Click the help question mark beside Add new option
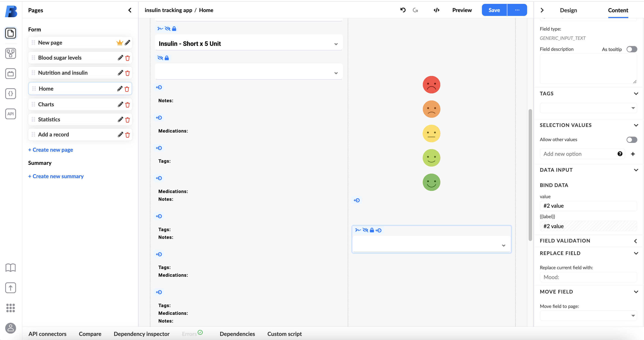Viewport: 644px width, 340px height. tap(620, 154)
